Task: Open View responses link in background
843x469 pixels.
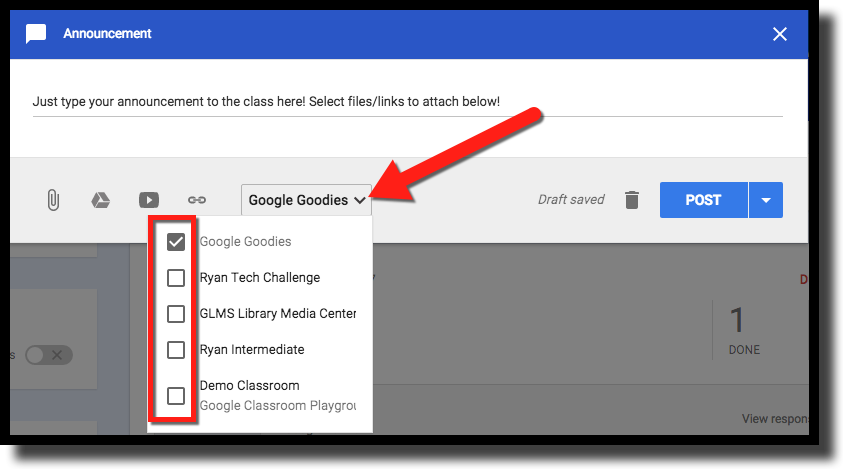Action: [x=775, y=418]
